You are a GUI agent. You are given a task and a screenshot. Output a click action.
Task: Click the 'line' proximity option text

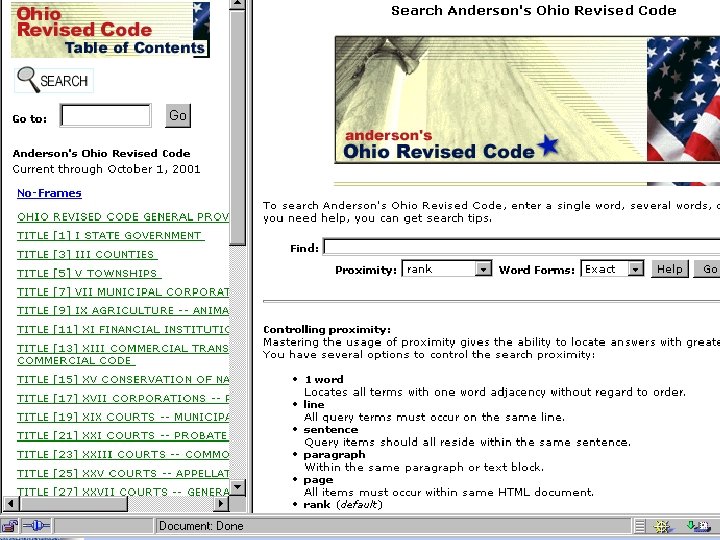(314, 405)
